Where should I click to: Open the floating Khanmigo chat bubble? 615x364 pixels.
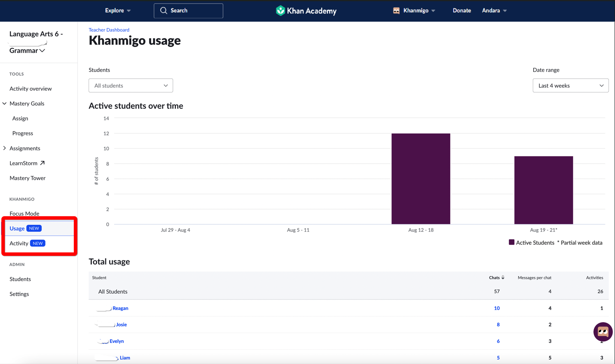pos(603,332)
